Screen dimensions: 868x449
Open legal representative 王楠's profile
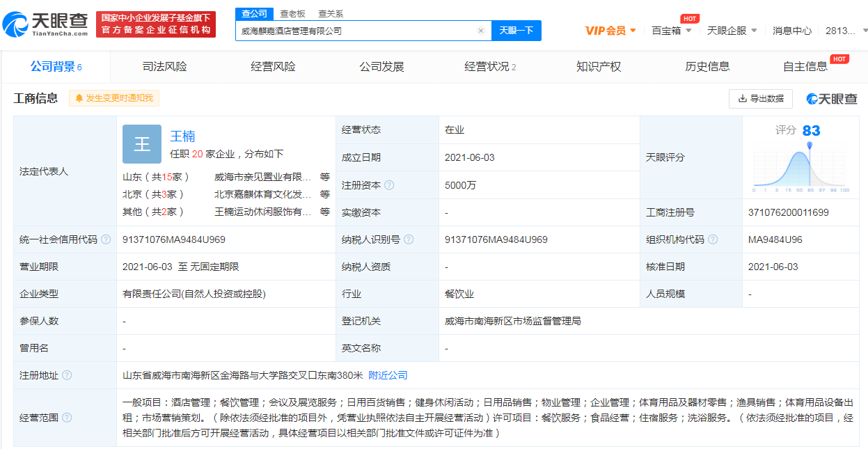[182, 136]
